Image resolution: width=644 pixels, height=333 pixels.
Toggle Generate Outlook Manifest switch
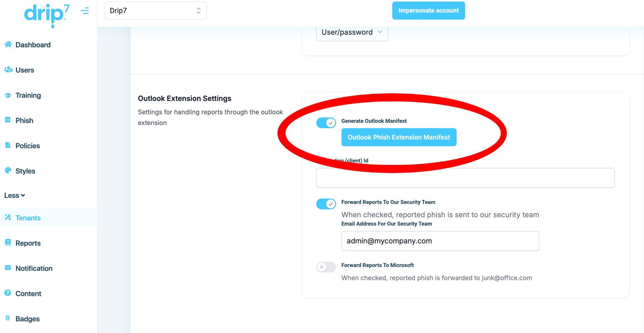tap(326, 123)
